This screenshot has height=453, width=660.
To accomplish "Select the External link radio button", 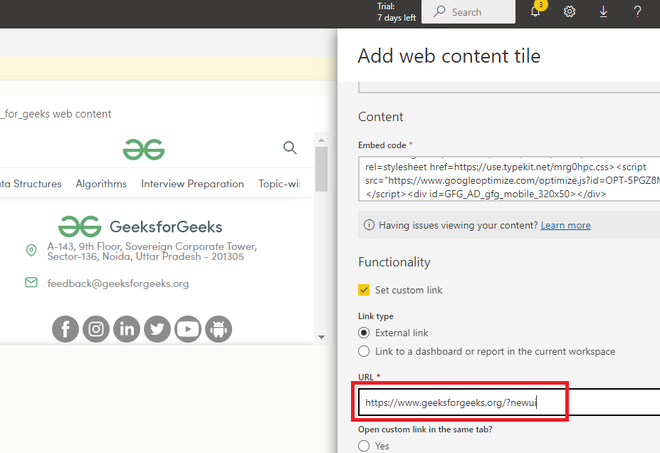I will tap(364, 332).
